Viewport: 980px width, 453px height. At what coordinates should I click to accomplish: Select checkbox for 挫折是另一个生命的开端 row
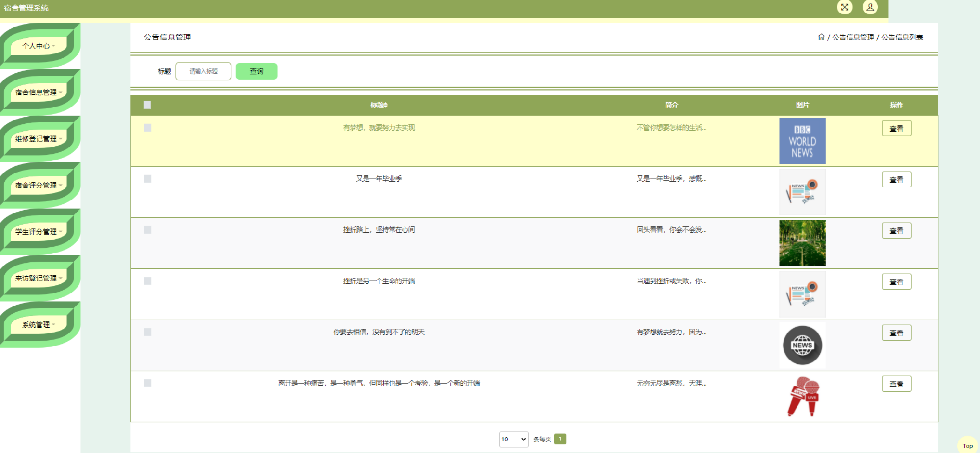click(147, 281)
